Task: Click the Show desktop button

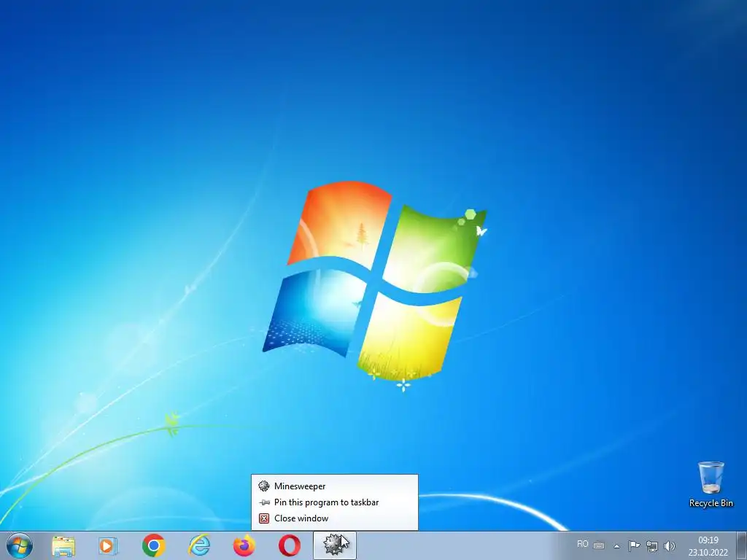Action: [x=741, y=545]
